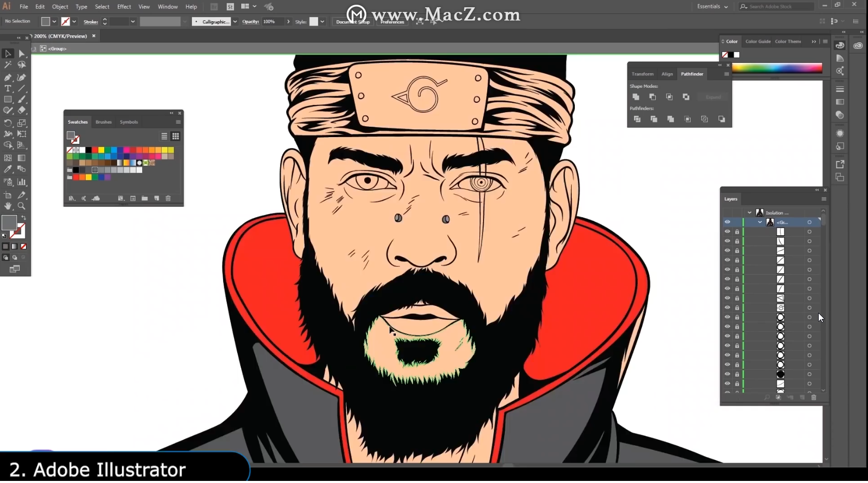The height and width of the screenshot is (483, 868).
Task: Toggle visibility of the <Group> layer row
Action: click(727, 222)
